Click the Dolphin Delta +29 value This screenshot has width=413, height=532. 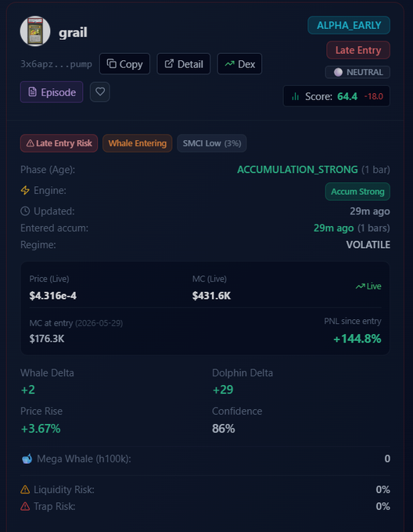(x=223, y=390)
